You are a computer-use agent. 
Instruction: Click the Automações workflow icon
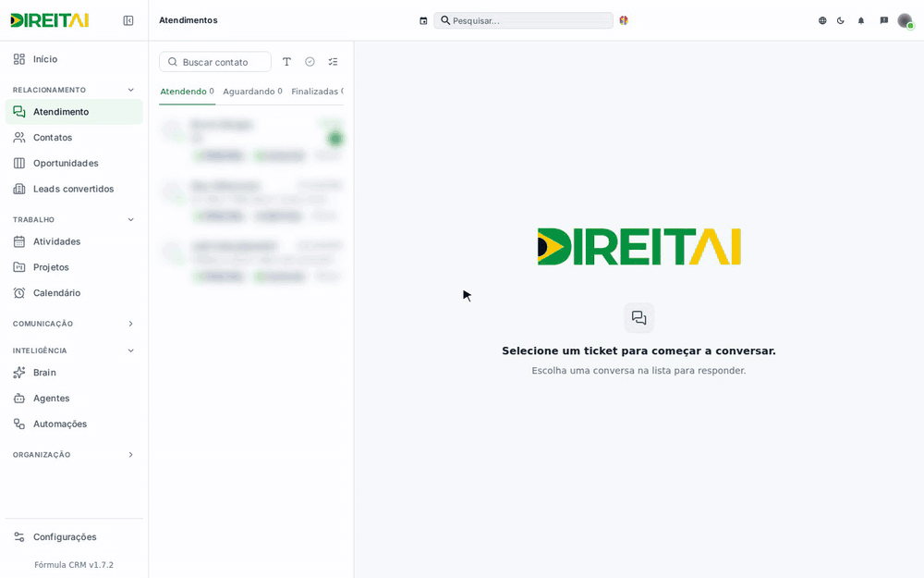point(19,424)
